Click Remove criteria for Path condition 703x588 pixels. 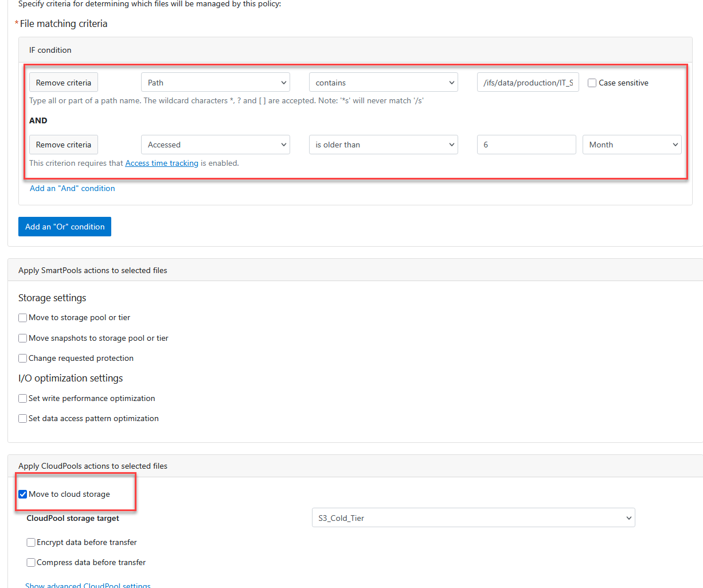click(64, 83)
